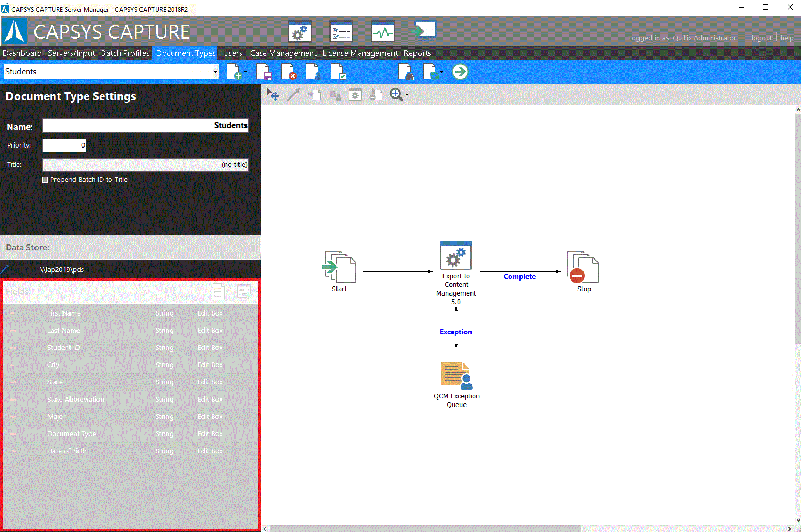This screenshot has height=532, width=801.
Task: Open the Servers/Input tab
Action: point(71,53)
